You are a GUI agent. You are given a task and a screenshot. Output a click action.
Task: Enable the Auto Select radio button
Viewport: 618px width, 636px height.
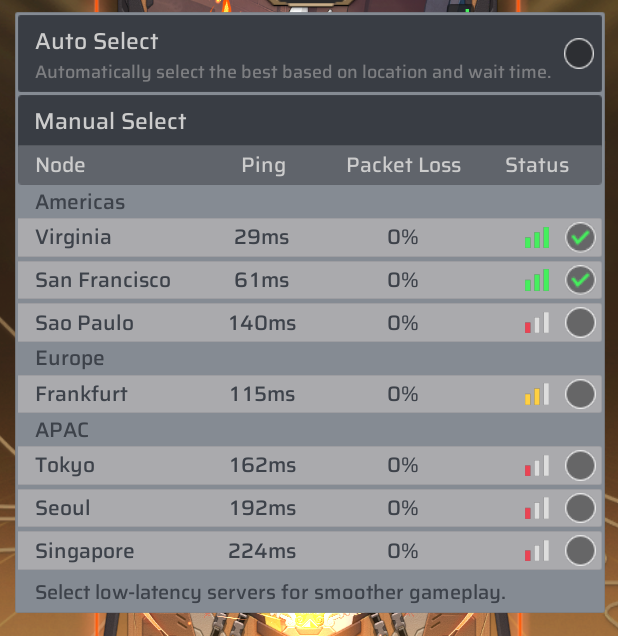coord(579,54)
